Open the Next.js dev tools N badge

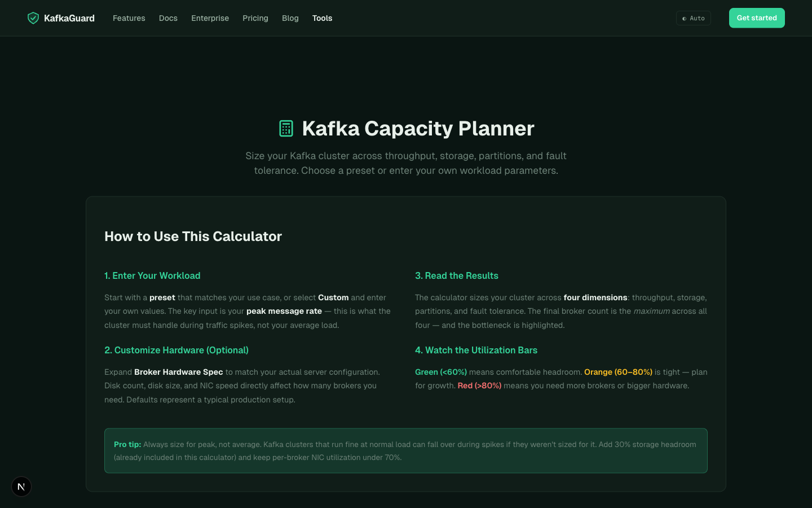tap(21, 487)
